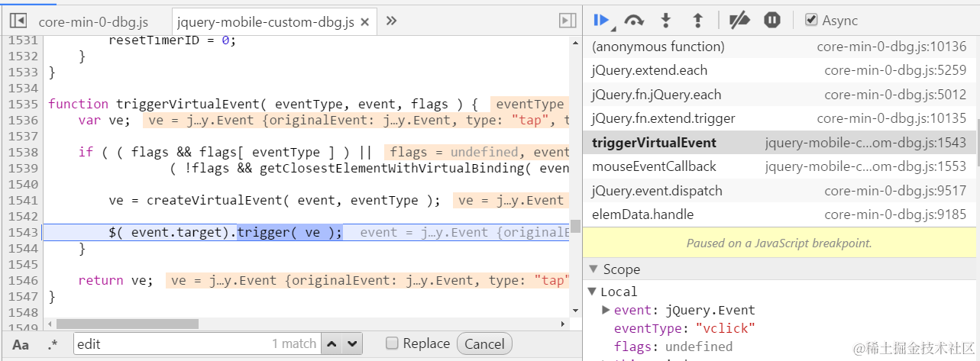Open core-min-0-dbg.js:9517 source link
Image resolution: width=980 pixels, height=361 pixels.
895,191
